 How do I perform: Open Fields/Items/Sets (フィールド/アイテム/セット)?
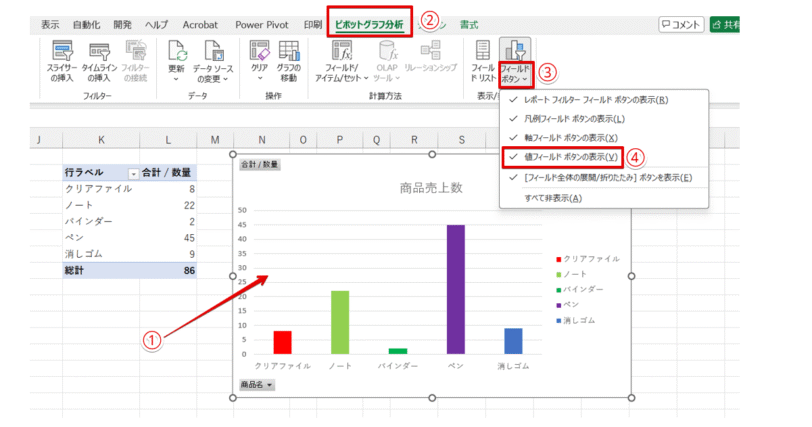pos(342,62)
